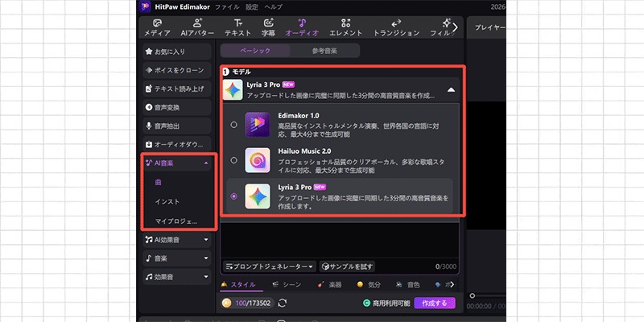Select the オーディオ audio tab
This screenshot has height=322, width=644.
302,27
